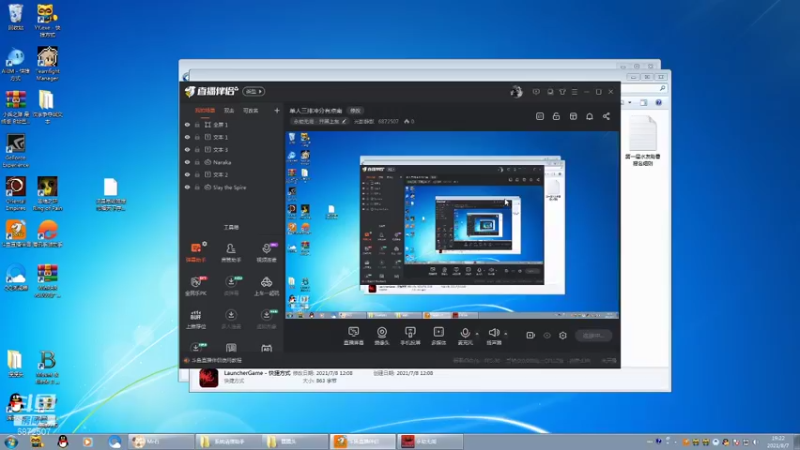The image size is (800, 450).
Task: Open the share icon above the preview
Action: (x=606, y=116)
